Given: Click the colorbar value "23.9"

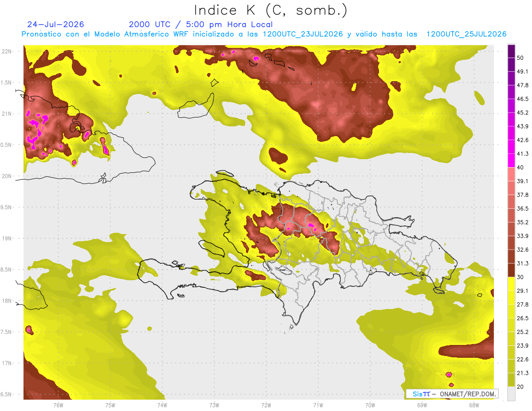Looking at the screenshot, I should coord(523,345).
